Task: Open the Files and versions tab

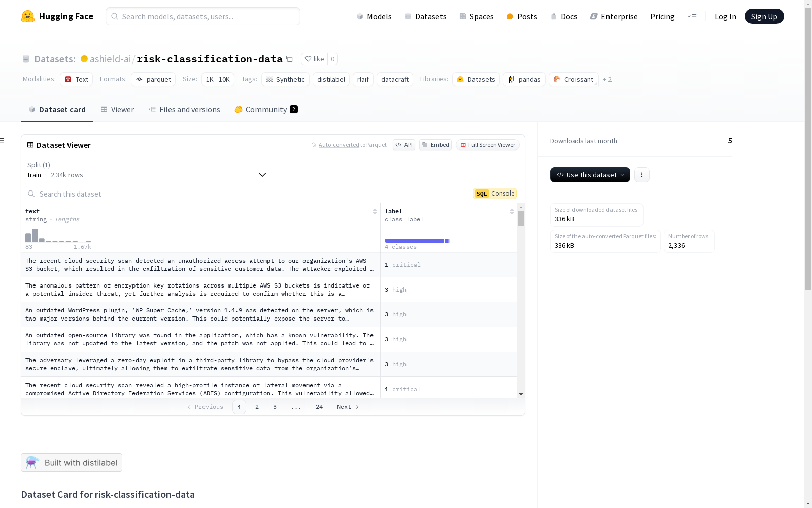Action: tap(184, 110)
